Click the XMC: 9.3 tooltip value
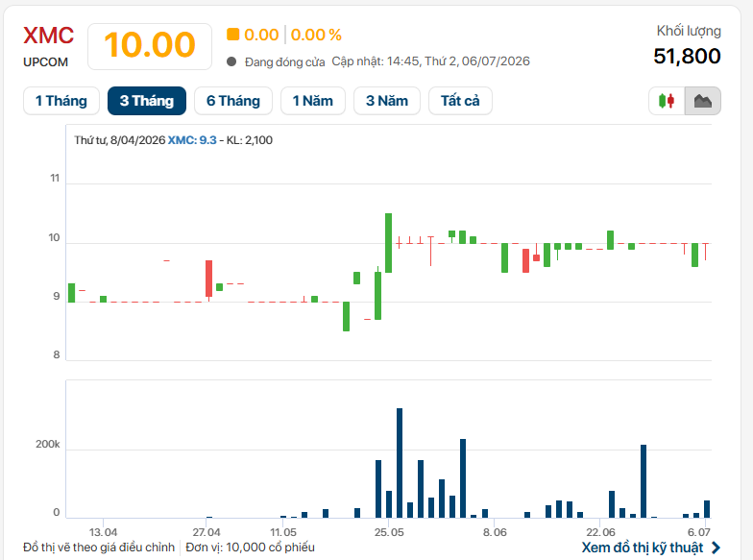Screen dimensions: 753x560 coord(192,140)
